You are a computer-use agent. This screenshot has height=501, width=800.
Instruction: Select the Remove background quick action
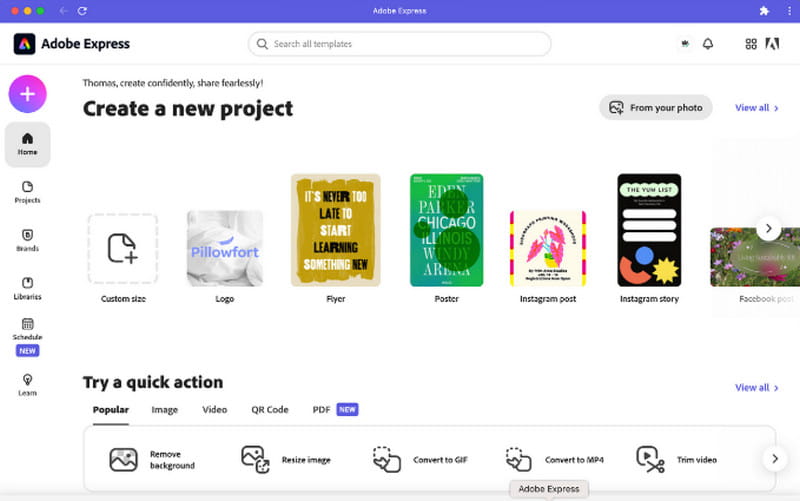(x=150, y=459)
